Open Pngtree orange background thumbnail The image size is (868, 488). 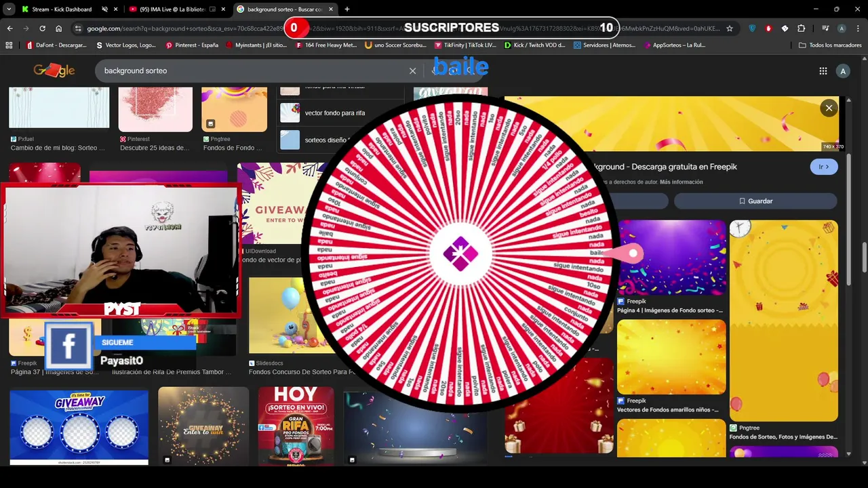(234, 109)
